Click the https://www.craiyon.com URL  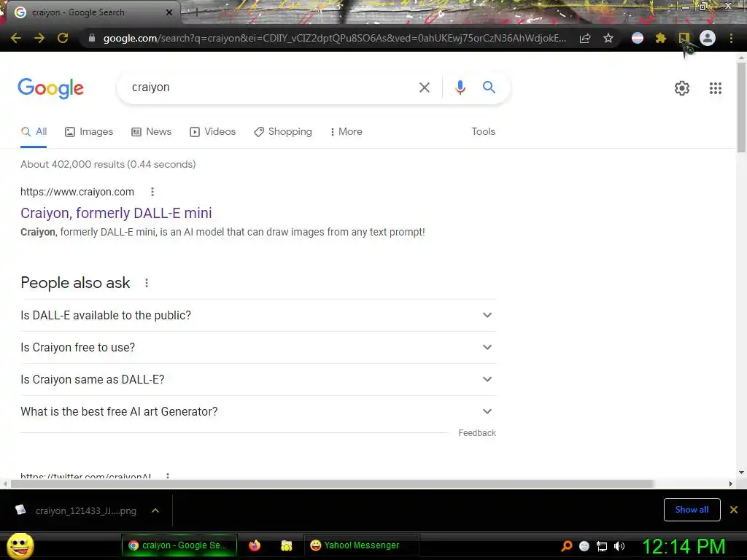77,192
